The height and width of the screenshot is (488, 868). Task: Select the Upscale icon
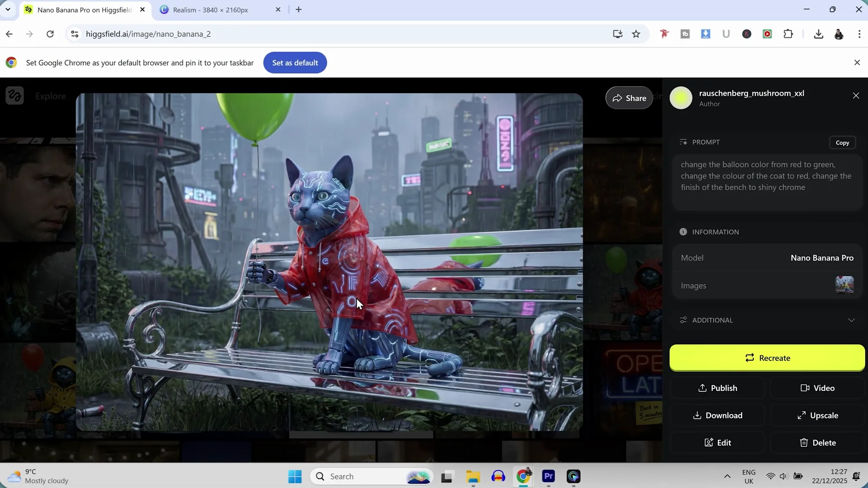[816, 415]
